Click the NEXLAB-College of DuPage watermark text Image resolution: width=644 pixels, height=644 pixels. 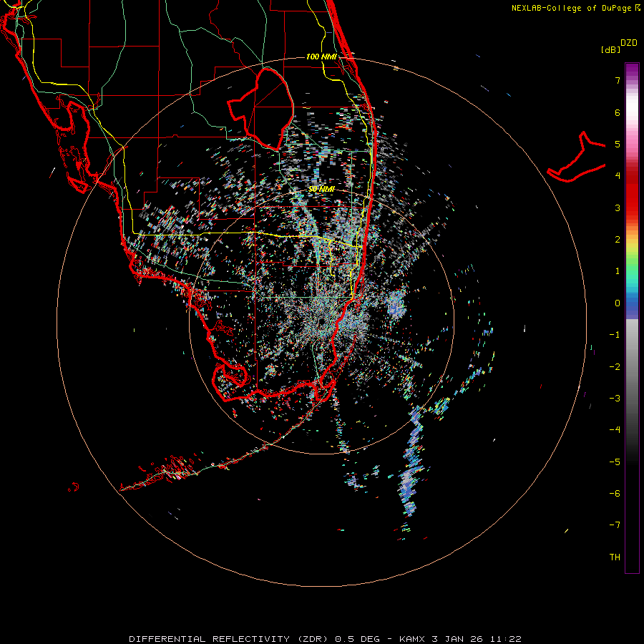[575, 8]
